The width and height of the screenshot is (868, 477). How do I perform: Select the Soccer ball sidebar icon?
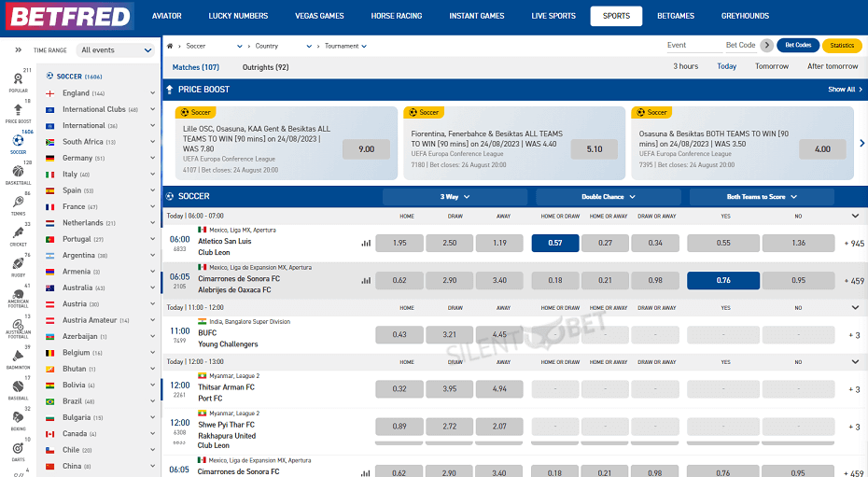(x=18, y=141)
